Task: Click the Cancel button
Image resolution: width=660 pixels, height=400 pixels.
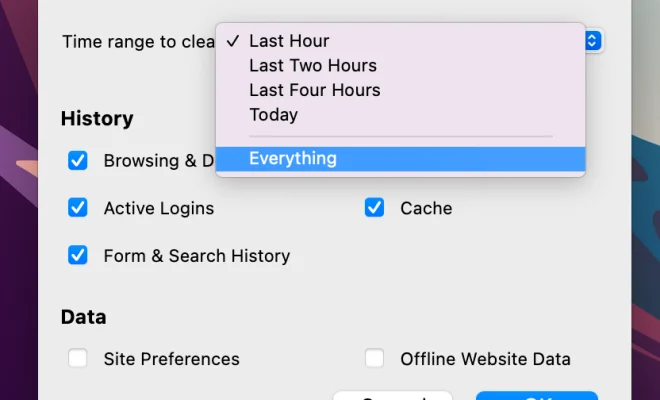Action: point(393,396)
